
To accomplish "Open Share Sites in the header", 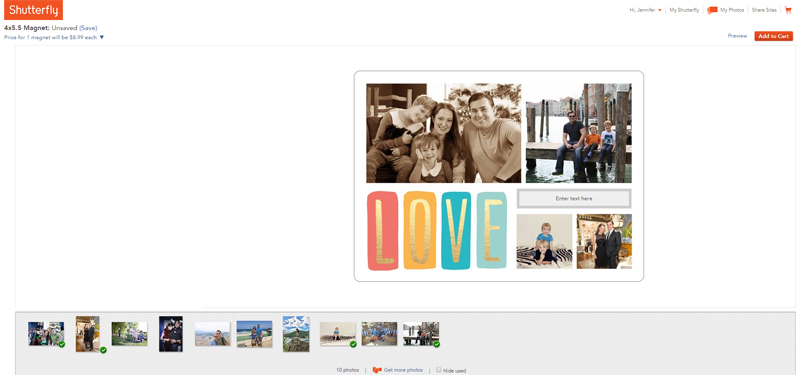I will 764,10.
